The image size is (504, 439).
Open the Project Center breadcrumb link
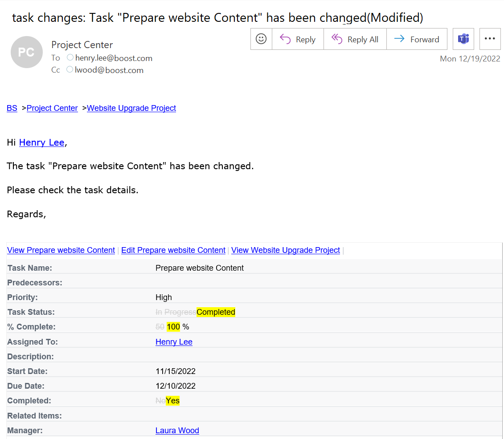(52, 108)
